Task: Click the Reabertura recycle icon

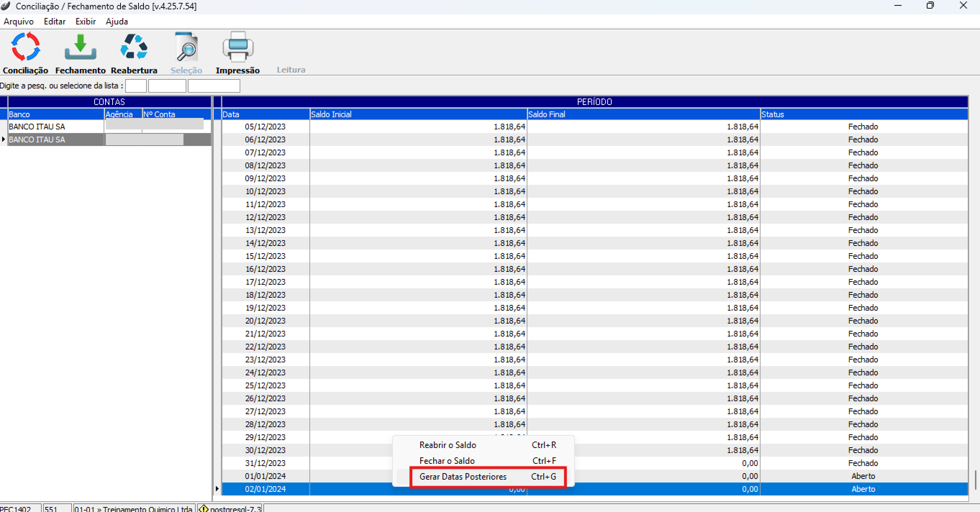Action: pos(133,47)
